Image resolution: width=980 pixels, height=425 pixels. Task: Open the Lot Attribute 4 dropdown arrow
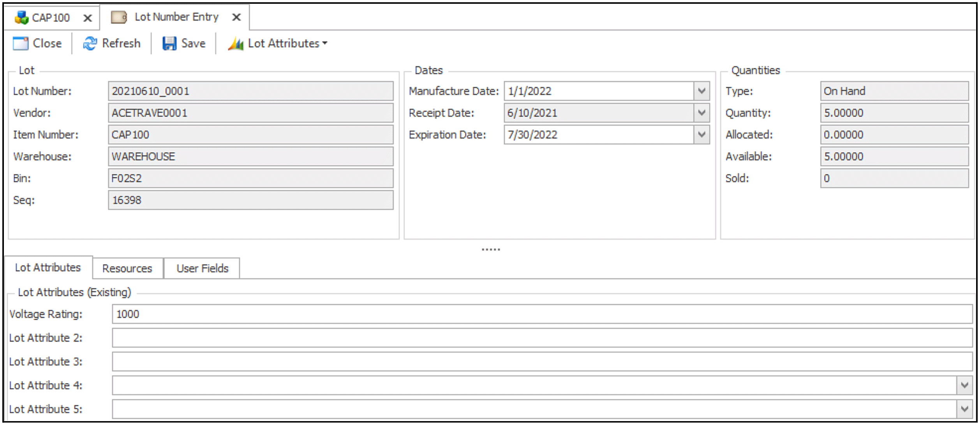click(964, 385)
